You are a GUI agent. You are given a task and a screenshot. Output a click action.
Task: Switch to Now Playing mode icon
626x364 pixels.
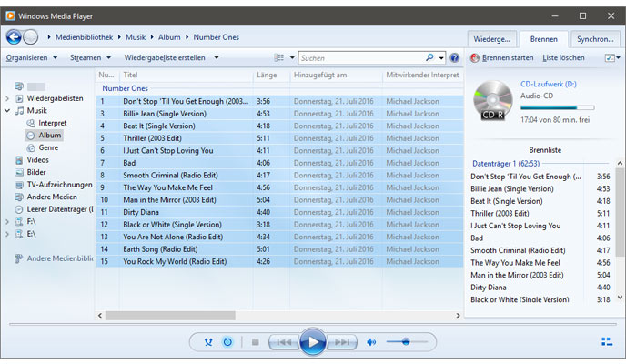coord(607,342)
